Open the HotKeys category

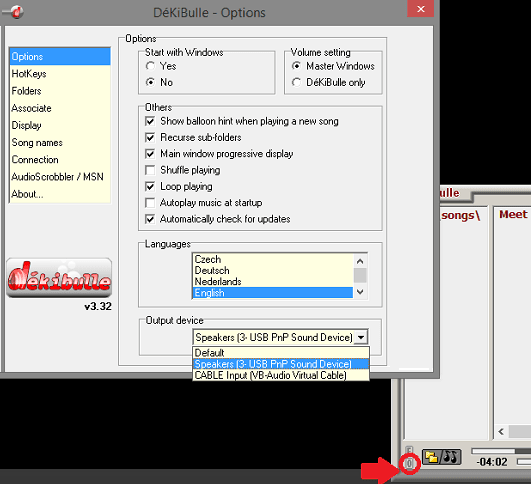(60, 73)
